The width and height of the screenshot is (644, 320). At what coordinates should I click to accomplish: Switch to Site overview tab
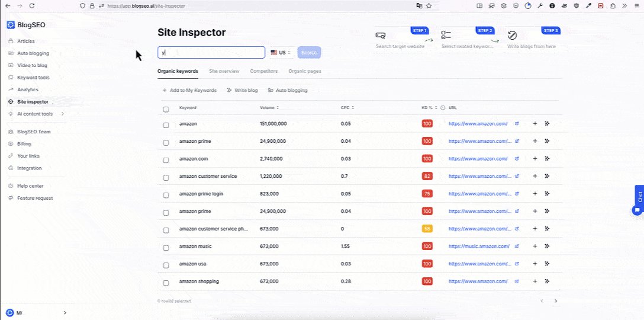[224, 71]
